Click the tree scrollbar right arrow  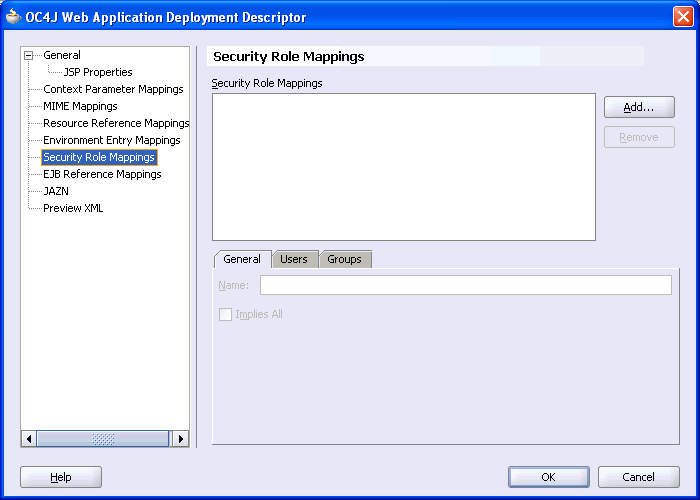181,438
